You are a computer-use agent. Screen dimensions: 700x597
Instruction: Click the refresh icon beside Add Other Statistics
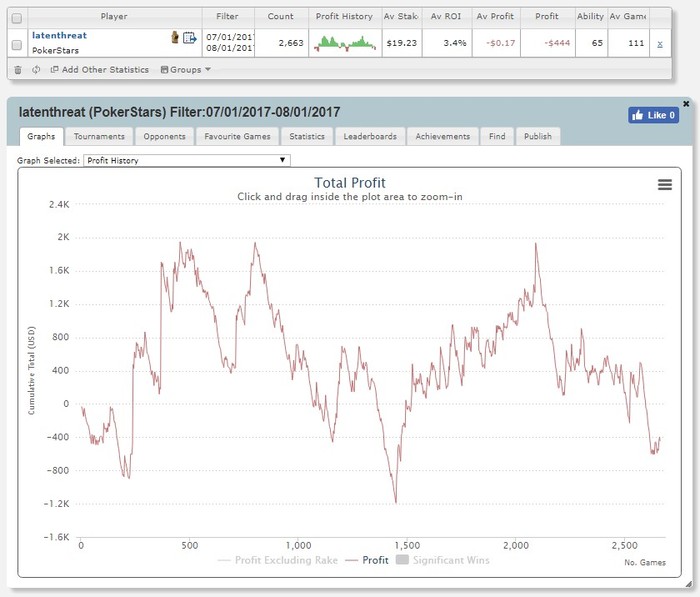click(x=36, y=70)
